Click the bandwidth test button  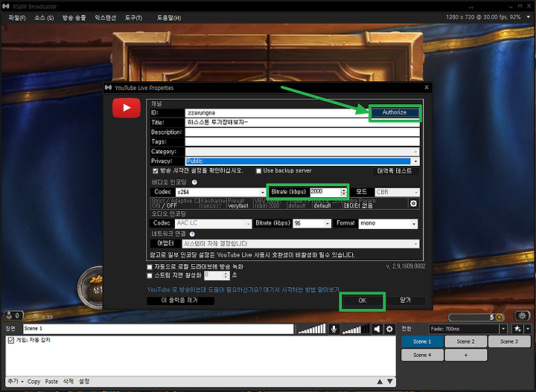[395, 171]
